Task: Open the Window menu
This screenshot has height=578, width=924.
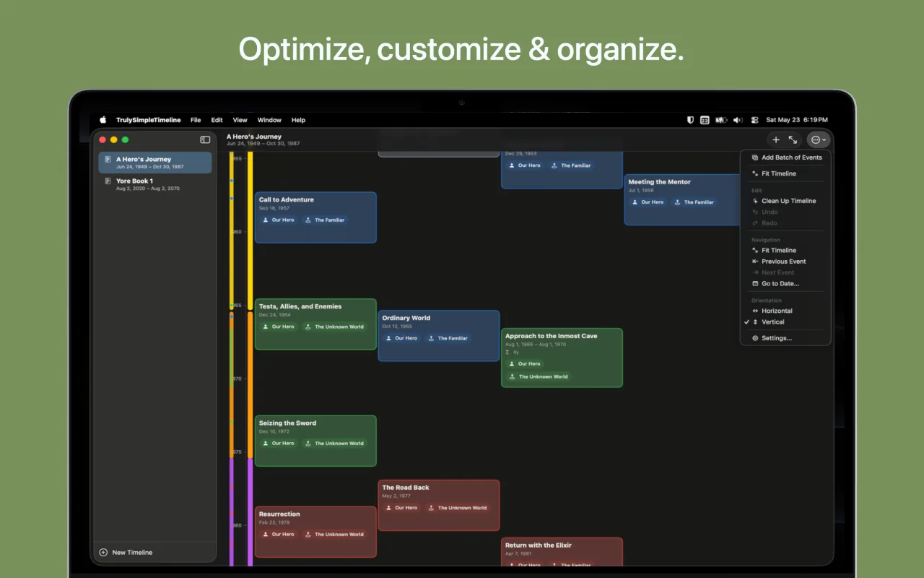Action: point(269,120)
